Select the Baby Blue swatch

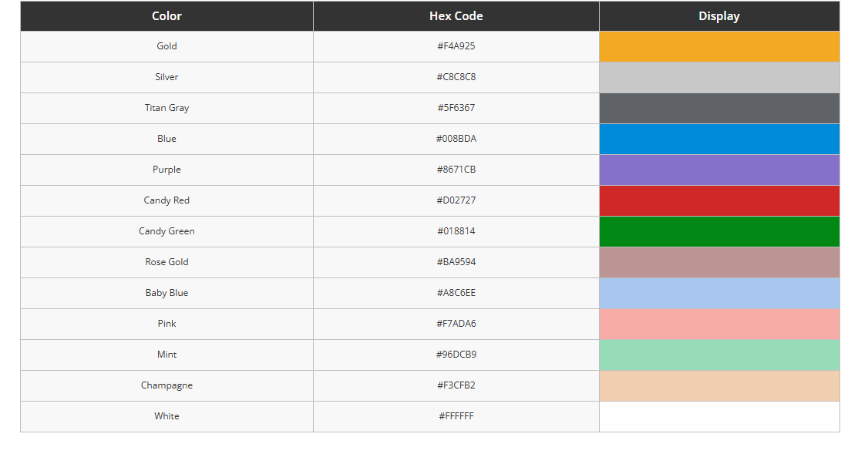coord(719,293)
